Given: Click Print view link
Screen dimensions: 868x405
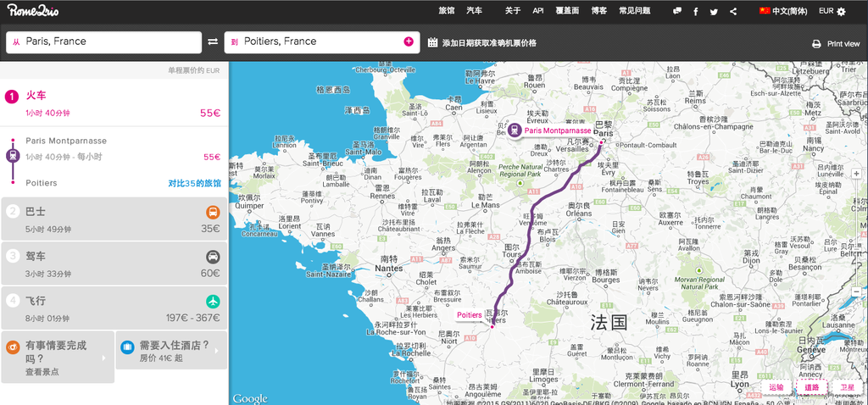Looking at the screenshot, I should pos(843,44).
